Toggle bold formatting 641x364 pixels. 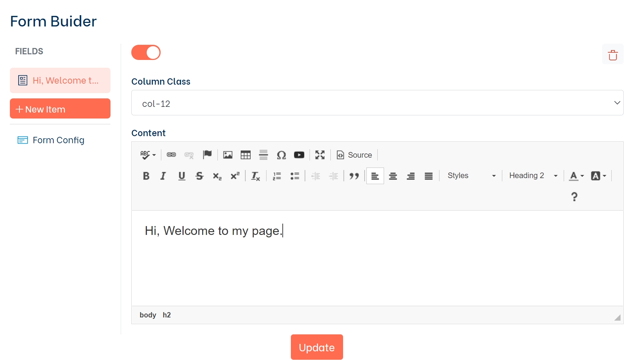point(146,176)
